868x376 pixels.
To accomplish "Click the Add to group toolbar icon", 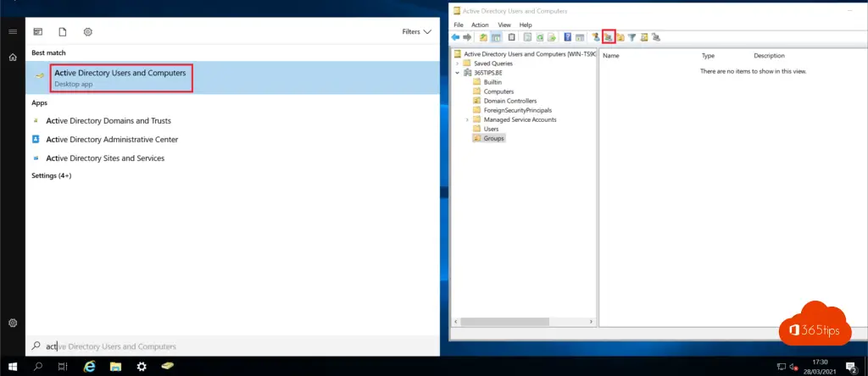I will point(655,37).
